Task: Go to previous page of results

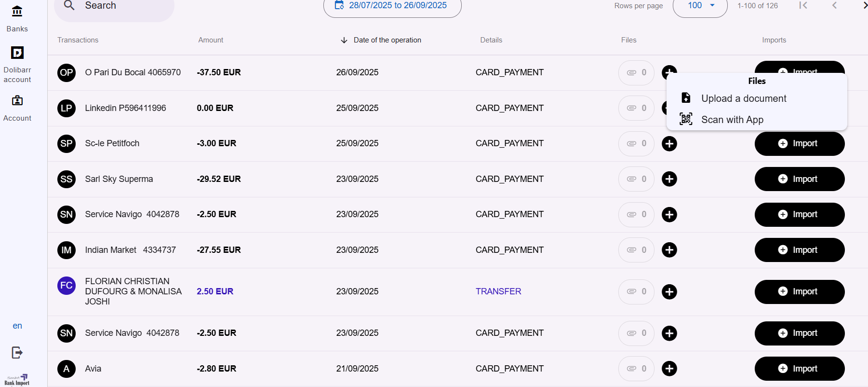Action: point(834,5)
